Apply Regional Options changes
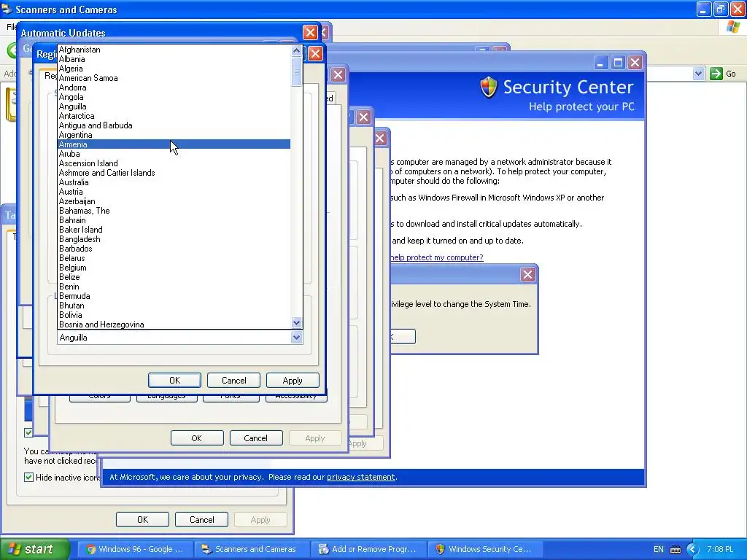The image size is (747, 560). (293, 381)
